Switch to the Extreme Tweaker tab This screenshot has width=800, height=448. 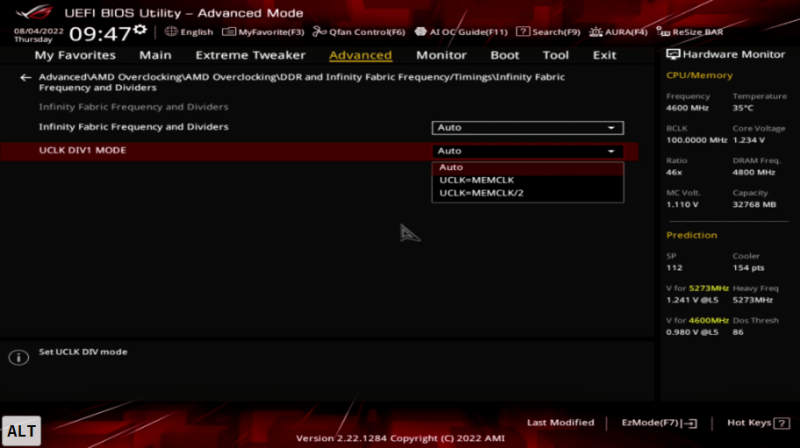pyautogui.click(x=250, y=55)
